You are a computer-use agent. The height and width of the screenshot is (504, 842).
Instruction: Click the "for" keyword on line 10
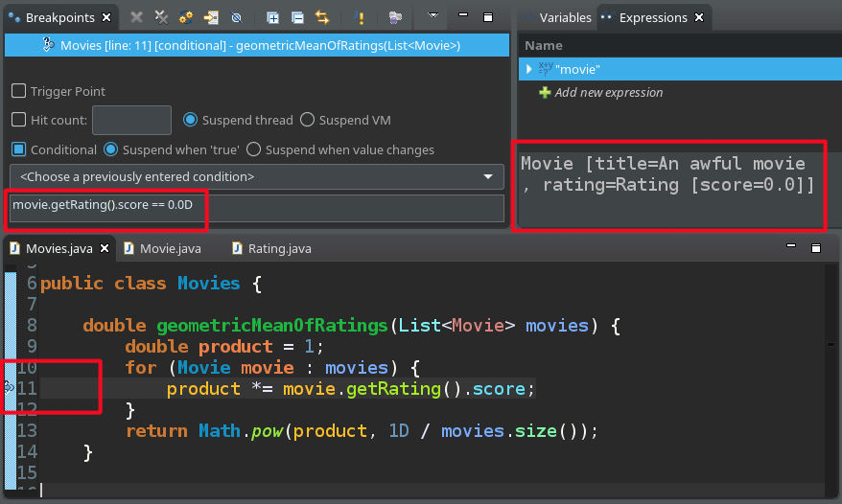point(141,367)
